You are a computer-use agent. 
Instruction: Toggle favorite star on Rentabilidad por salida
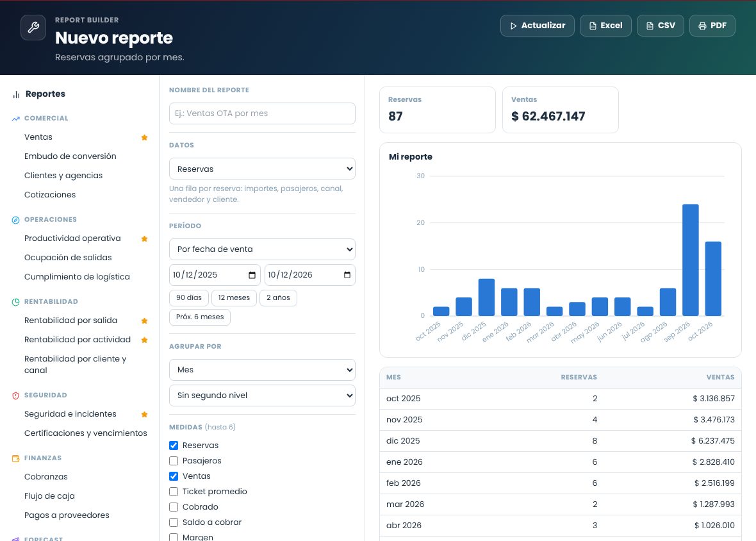coord(144,320)
